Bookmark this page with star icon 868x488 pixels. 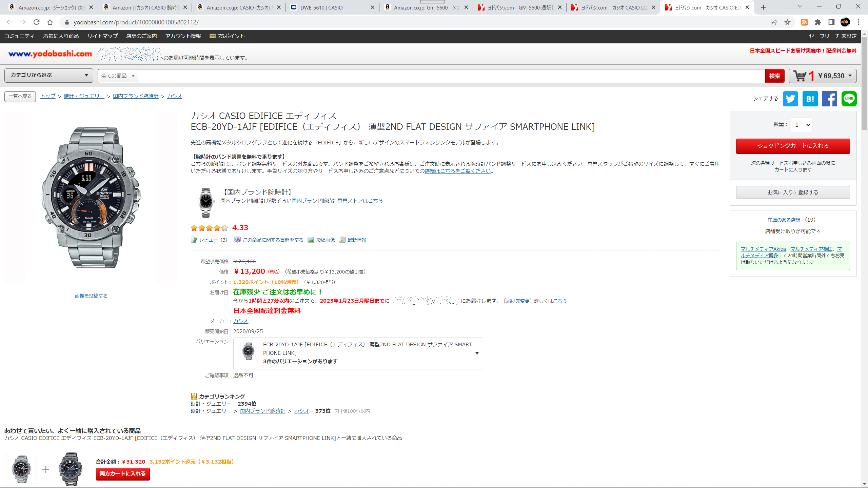(x=787, y=22)
